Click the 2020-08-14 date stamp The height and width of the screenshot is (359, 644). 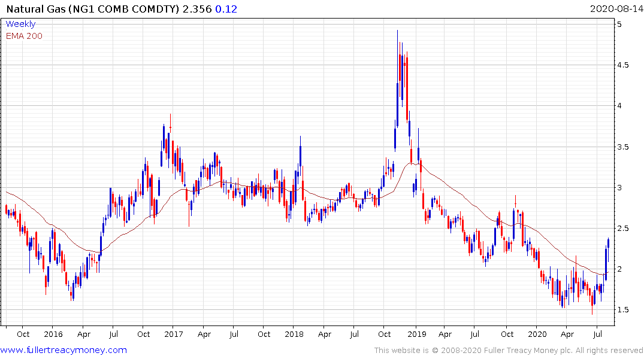[616, 10]
